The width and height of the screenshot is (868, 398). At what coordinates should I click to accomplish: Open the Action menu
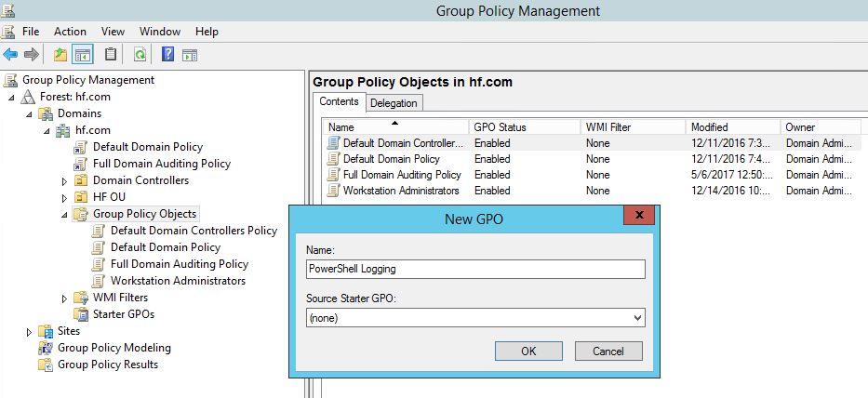(70, 32)
